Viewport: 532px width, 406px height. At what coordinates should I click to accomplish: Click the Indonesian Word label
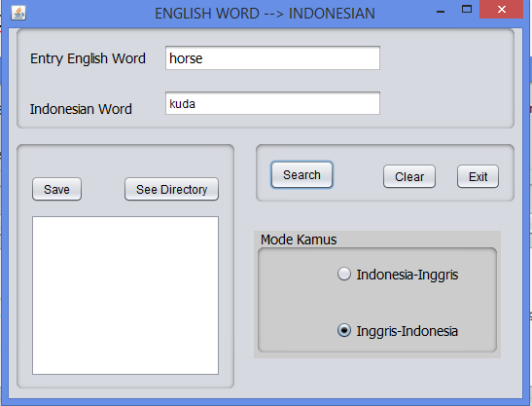click(x=81, y=109)
